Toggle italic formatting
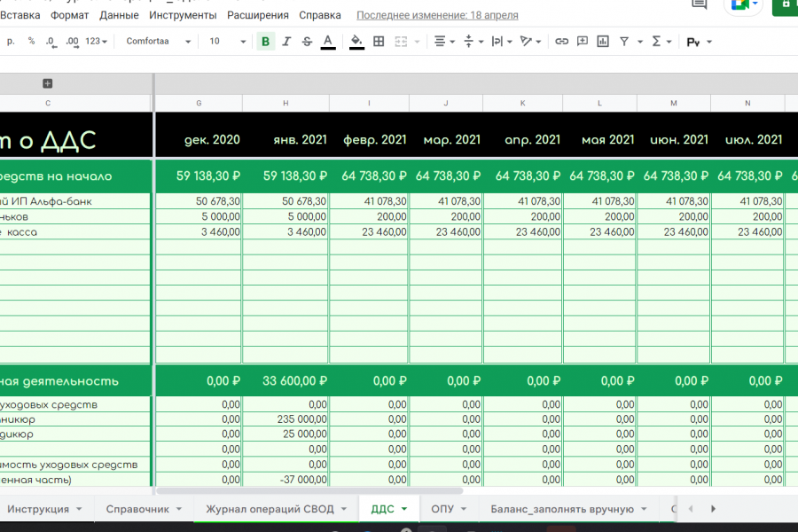This screenshot has height=532, width=798. [x=286, y=42]
